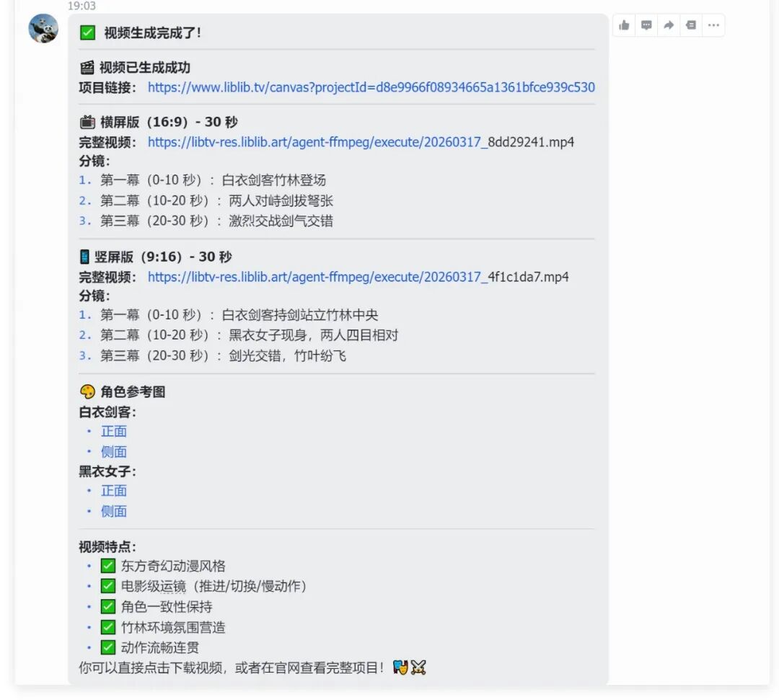Viewport: 779px width, 700px height.
Task: Click the green checkmark beside 视频生成完成了
Action: coord(87,32)
